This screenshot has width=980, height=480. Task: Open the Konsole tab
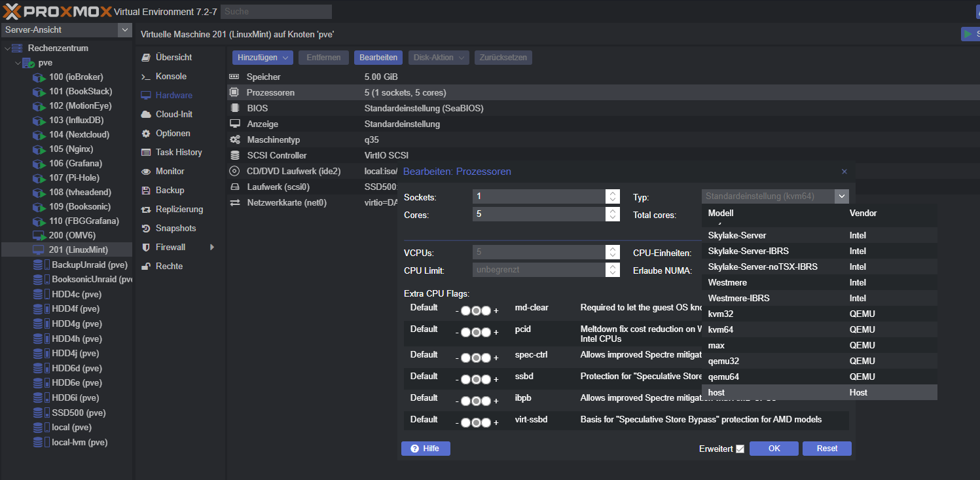(x=171, y=77)
